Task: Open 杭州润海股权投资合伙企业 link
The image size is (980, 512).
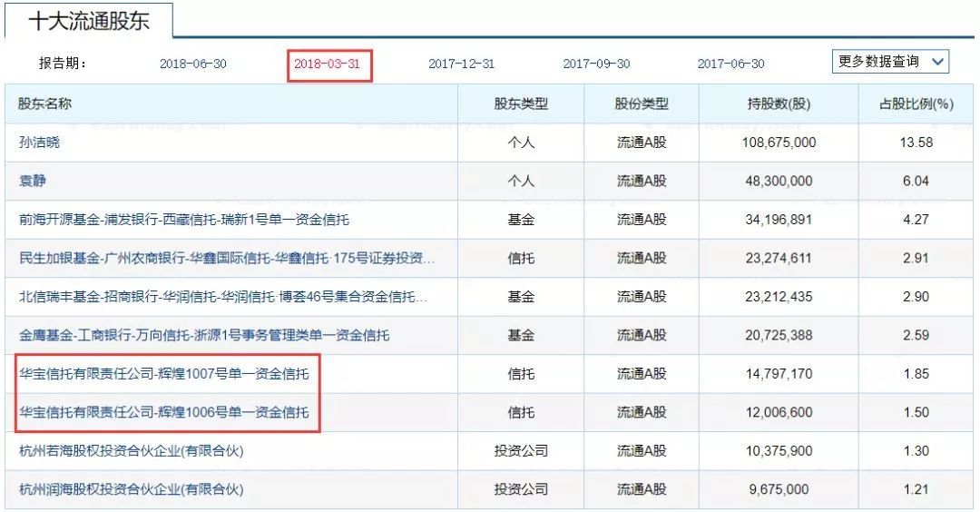Action: 132,489
